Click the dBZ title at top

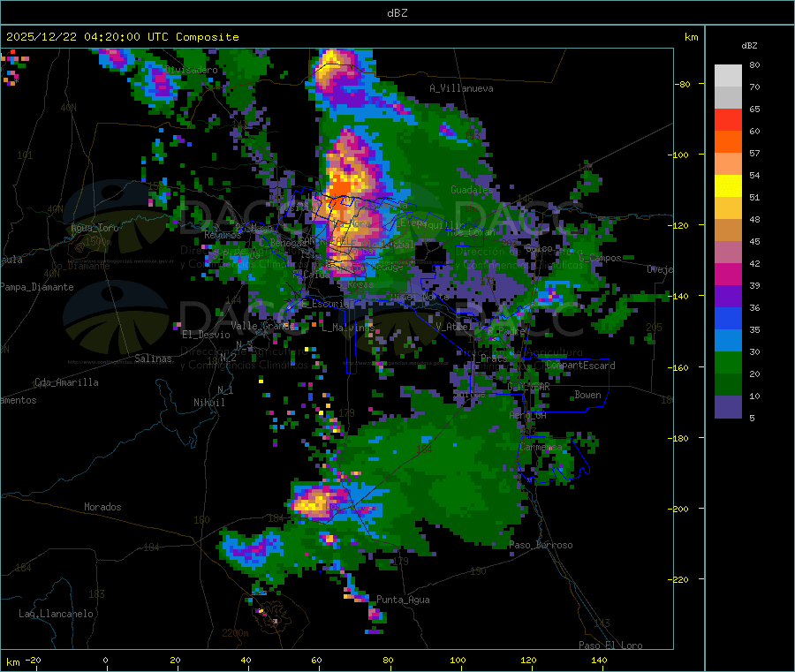pyautogui.click(x=397, y=13)
